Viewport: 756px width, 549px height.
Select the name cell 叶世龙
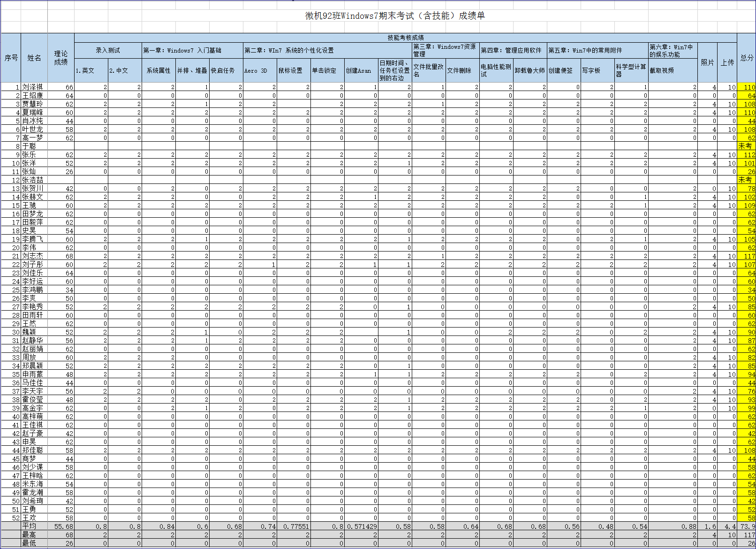34,130
